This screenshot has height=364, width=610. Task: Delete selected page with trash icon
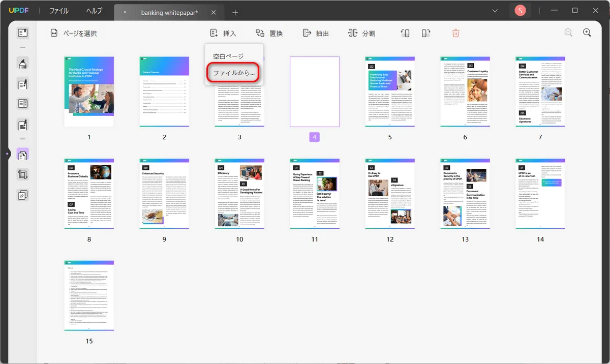455,34
